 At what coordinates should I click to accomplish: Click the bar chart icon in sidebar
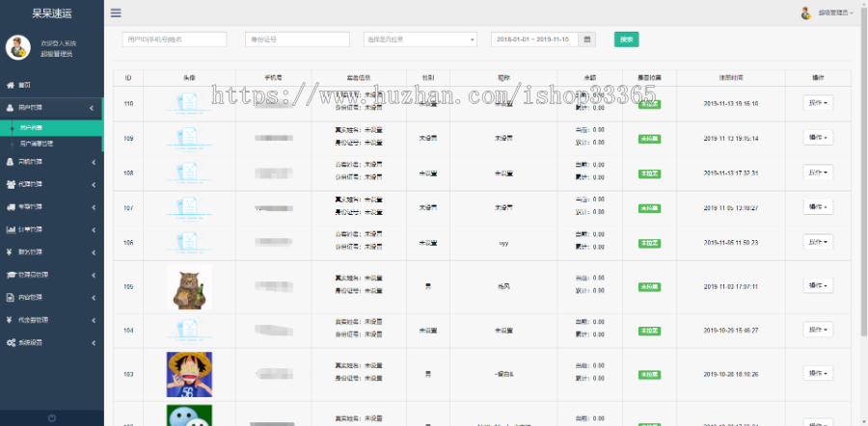[11, 229]
